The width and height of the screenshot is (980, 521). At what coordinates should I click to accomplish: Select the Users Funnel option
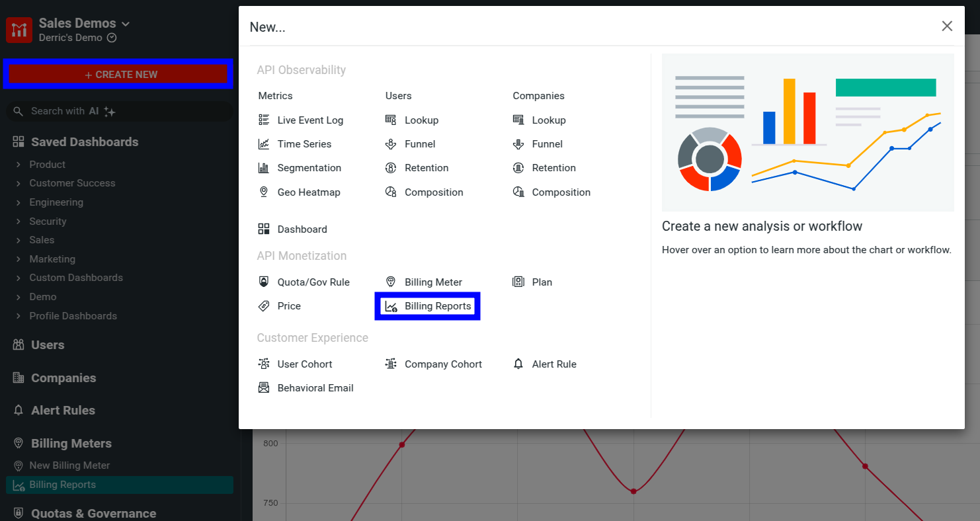419,143
